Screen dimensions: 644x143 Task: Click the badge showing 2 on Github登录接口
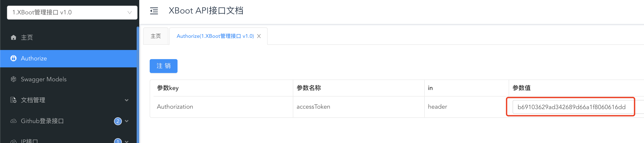(x=118, y=121)
